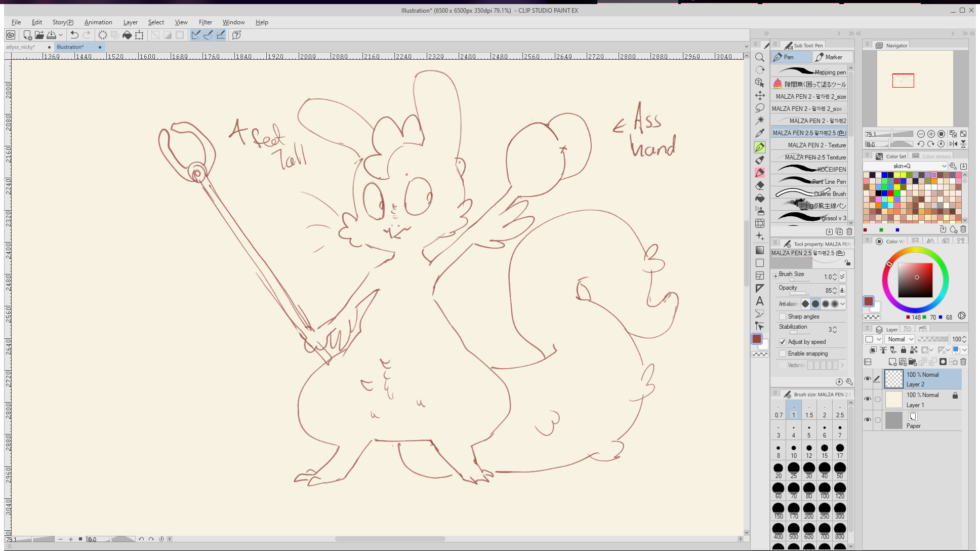Select the Eyedropper tool
The width and height of the screenshot is (980, 551).
click(759, 134)
